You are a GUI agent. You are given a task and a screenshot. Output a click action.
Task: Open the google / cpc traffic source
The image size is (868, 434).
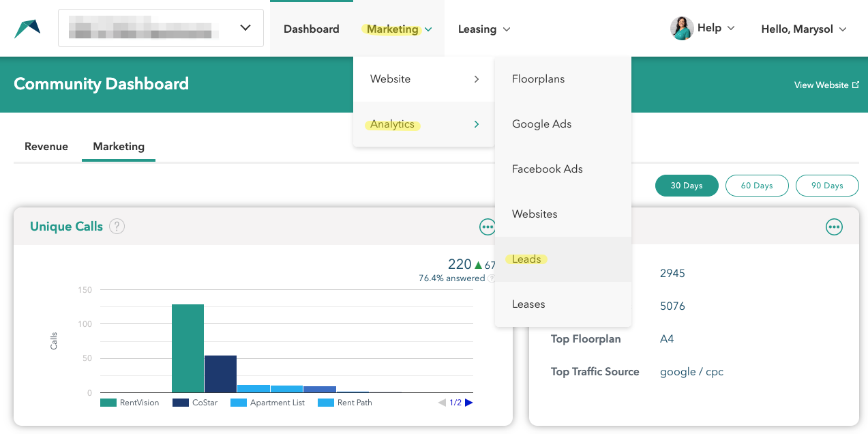click(x=691, y=372)
